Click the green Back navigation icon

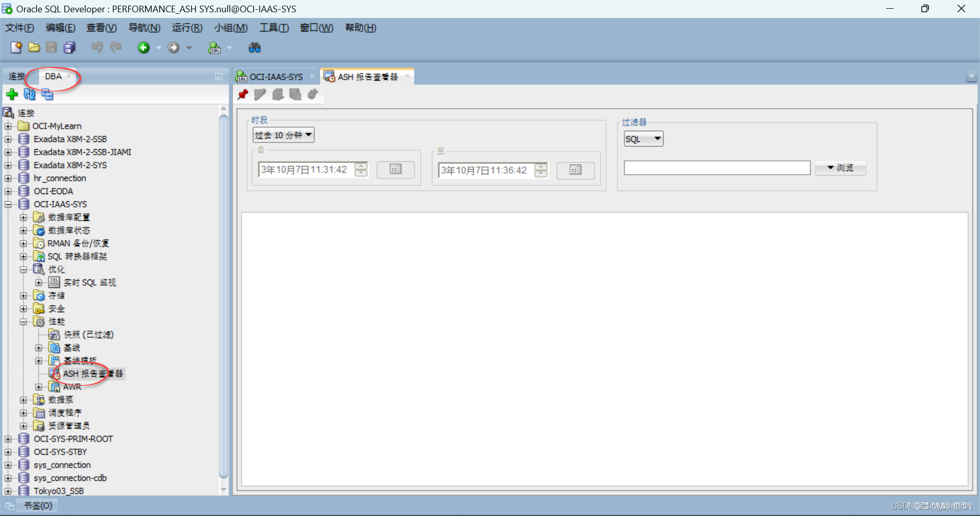[x=143, y=48]
